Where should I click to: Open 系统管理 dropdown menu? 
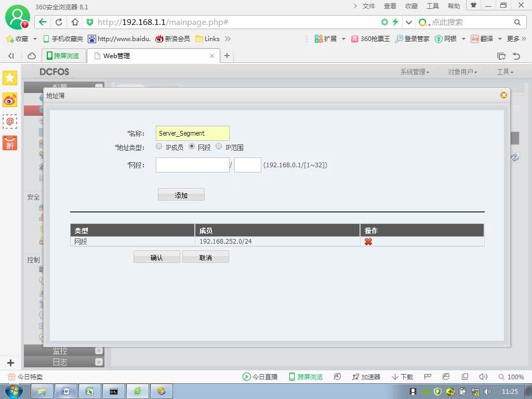point(415,72)
